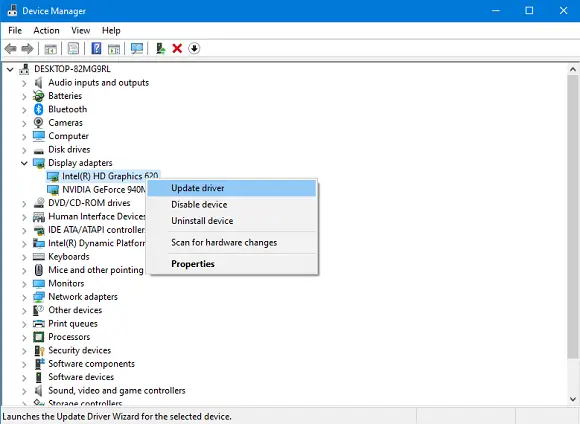Image resolution: width=580 pixels, height=424 pixels.
Task: Click the scrollbar down arrow
Action: point(573,399)
